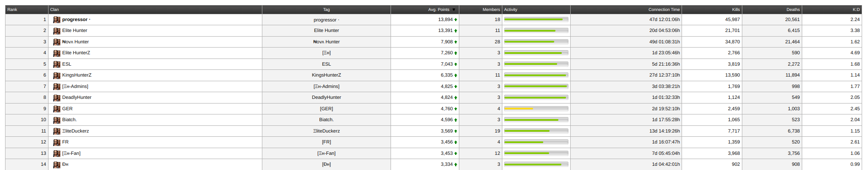This screenshot has width=868, height=170.
Task: Click the clan icon beside [ΞH-Admins]
Action: (x=57, y=87)
